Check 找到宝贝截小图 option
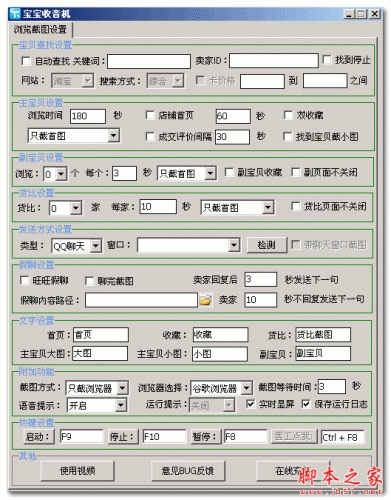The width and height of the screenshot is (391, 500). pyautogui.click(x=287, y=136)
